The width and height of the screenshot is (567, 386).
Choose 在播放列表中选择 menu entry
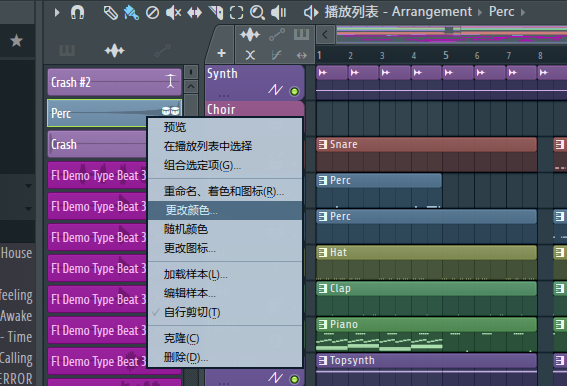point(225,146)
